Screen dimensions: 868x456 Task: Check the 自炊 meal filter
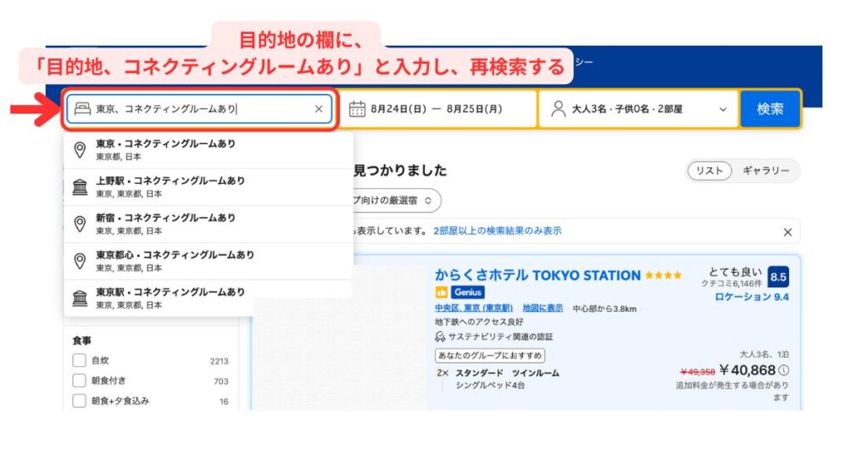tap(79, 360)
